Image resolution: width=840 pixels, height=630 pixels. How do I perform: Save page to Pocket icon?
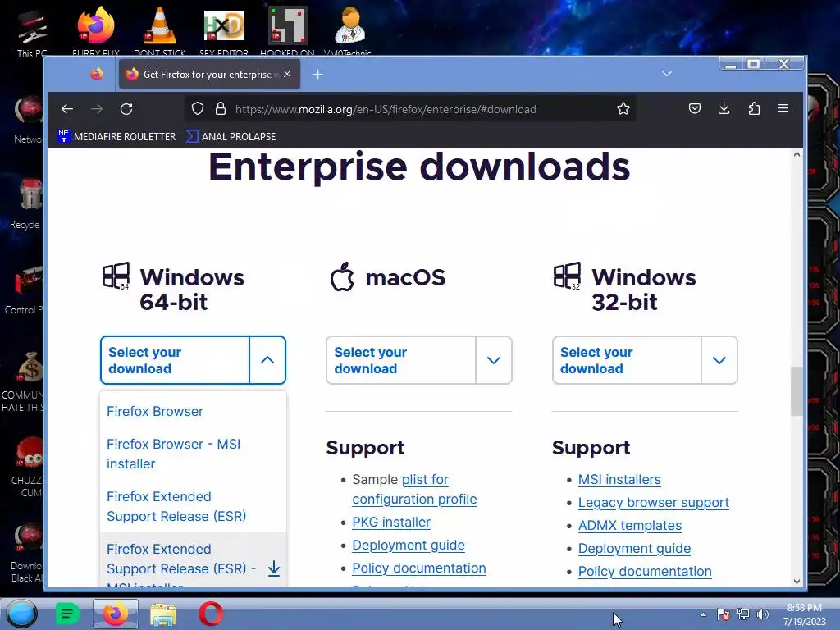coord(695,109)
